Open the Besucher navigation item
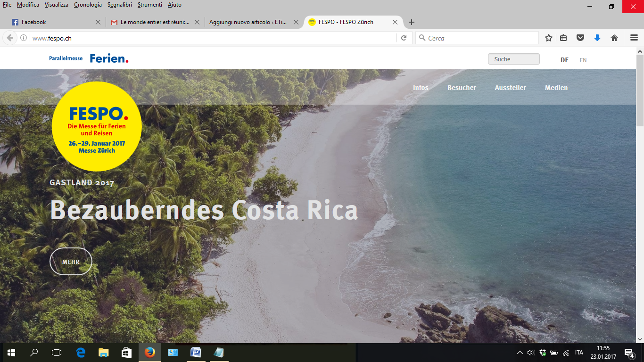This screenshot has height=362, width=644. point(462,88)
